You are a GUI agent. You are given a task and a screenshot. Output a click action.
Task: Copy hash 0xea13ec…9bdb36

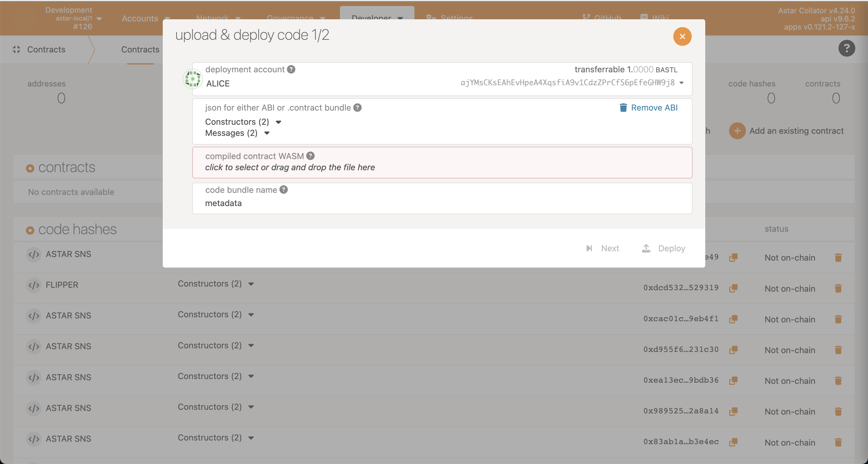tap(733, 381)
